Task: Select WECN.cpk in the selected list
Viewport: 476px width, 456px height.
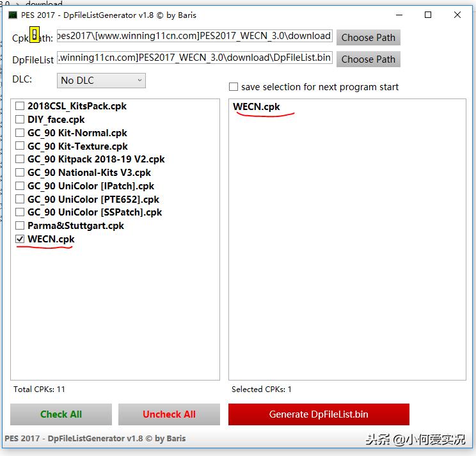Action: 257,107
